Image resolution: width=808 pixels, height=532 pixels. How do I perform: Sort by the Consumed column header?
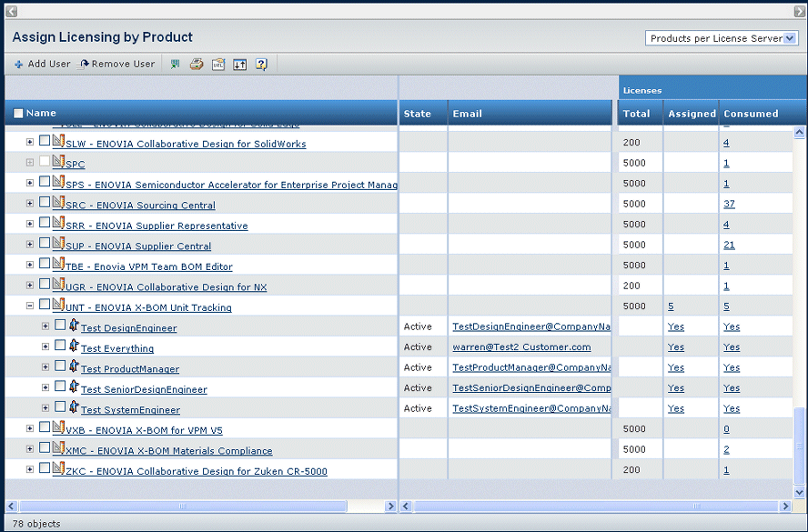point(751,114)
